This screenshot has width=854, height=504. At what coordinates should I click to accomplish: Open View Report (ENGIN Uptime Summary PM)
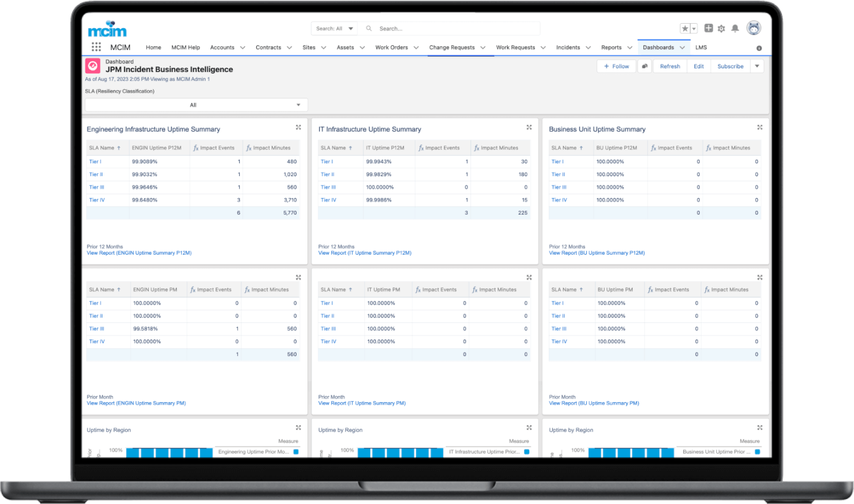(136, 403)
